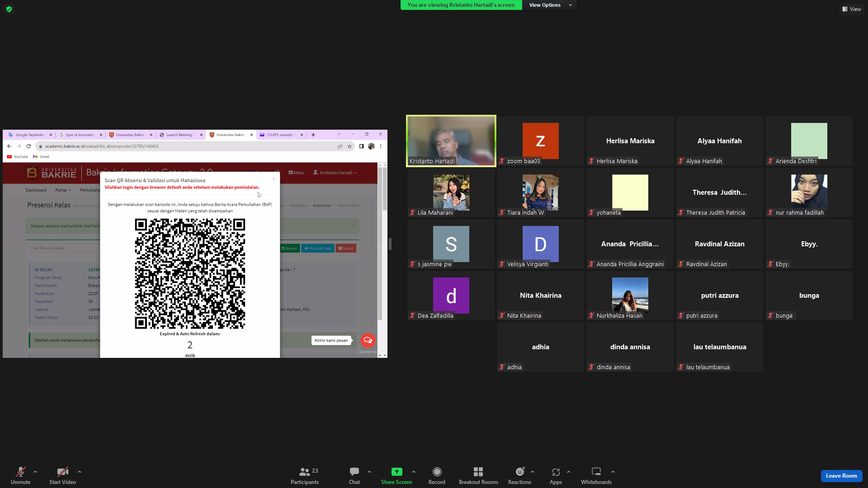868x488 pixels.
Task: Switch to the 13,891 unread mail tab
Action: [281, 135]
